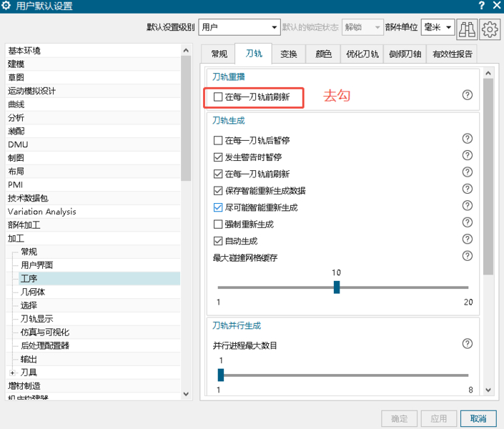Click help icon beside 尽可能智能重新生成
Screen dimensions: 504x429
[x=467, y=205]
